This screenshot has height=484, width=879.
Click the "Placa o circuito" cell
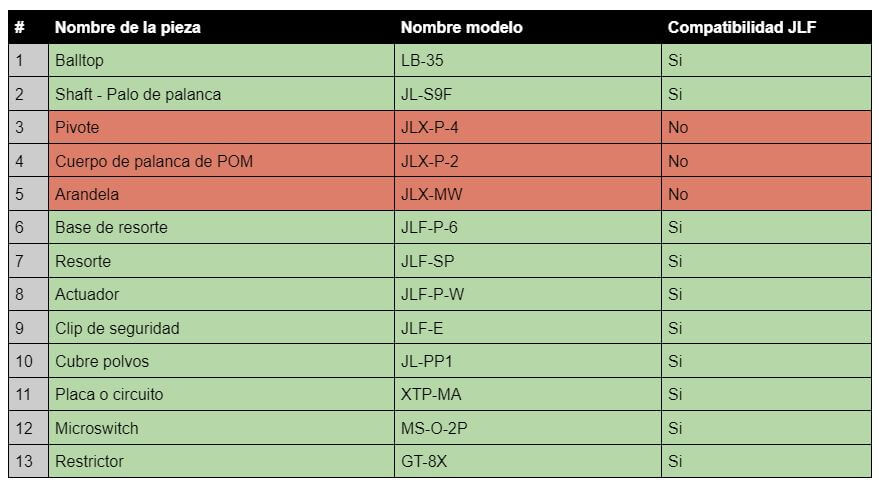pos(110,394)
